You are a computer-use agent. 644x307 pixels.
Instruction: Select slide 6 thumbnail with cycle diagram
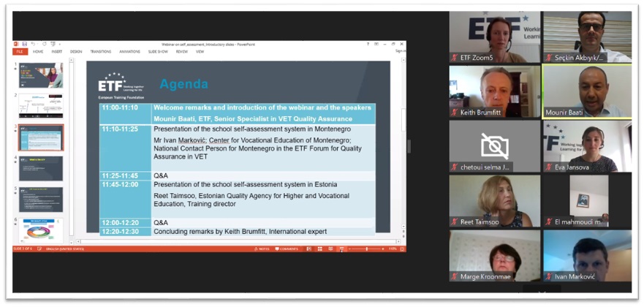pos(41,231)
